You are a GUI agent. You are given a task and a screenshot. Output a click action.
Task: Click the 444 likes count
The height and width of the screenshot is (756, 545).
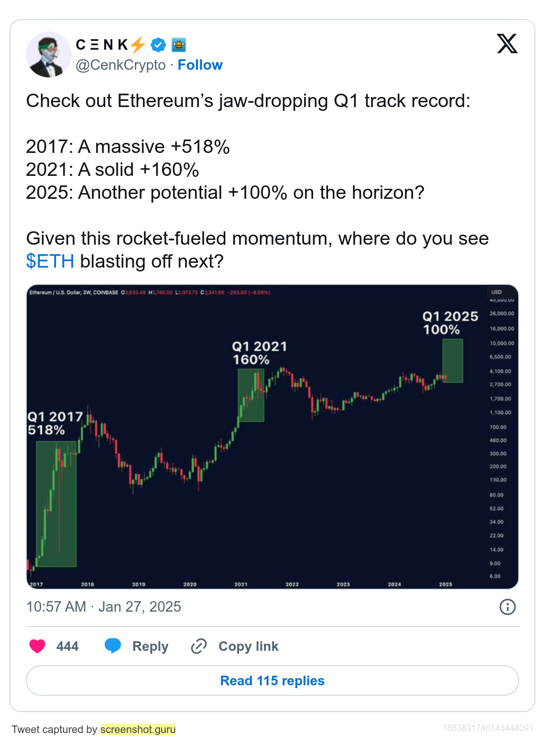tap(67, 646)
